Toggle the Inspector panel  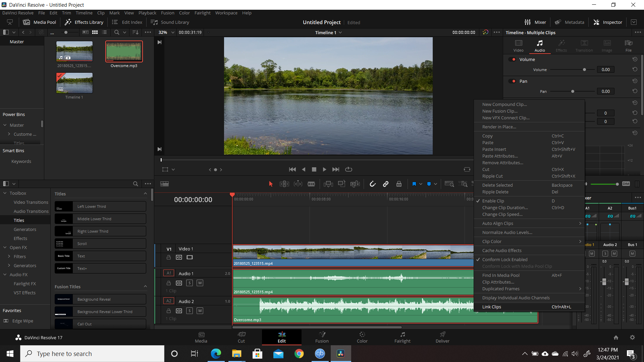[608, 22]
